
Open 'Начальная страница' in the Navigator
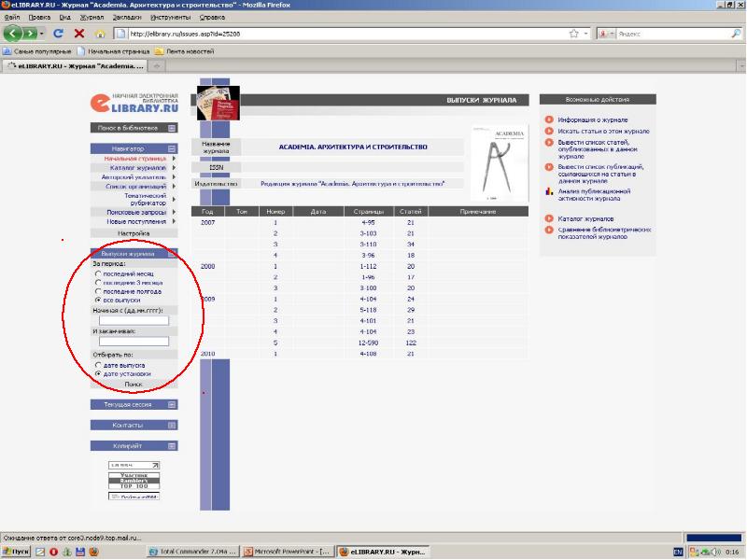tap(134, 159)
